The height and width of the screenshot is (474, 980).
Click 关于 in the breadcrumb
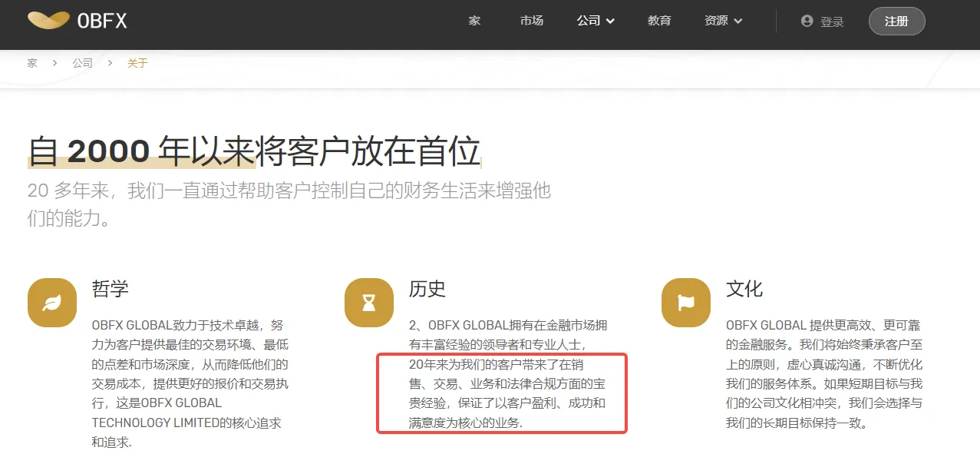137,63
